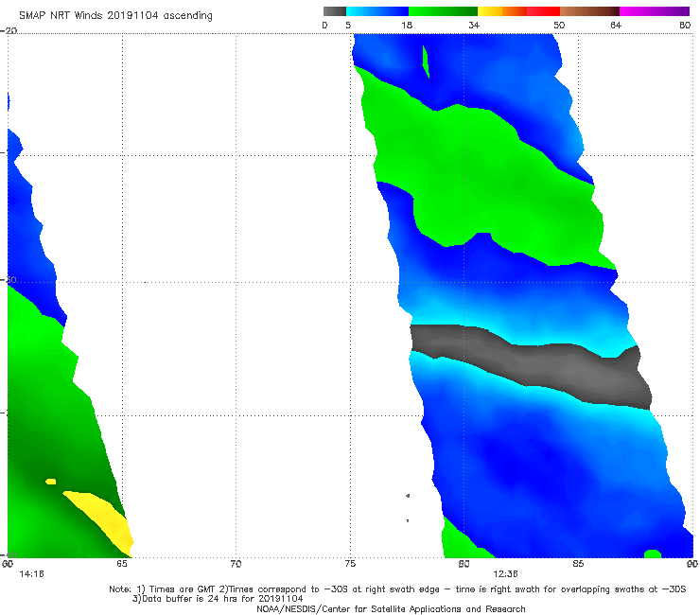
Task: Click the yellow high-wind patch in left swath
Action: (x=99, y=521)
